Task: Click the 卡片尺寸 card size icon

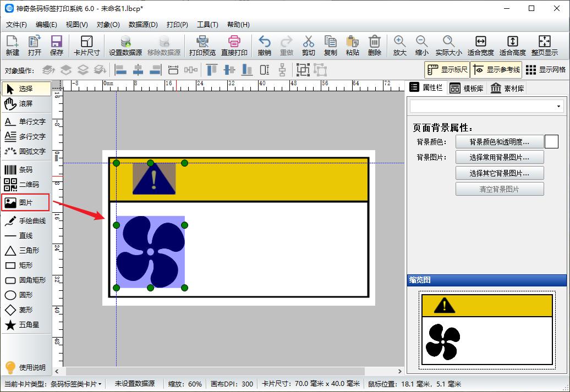Action: coord(86,45)
